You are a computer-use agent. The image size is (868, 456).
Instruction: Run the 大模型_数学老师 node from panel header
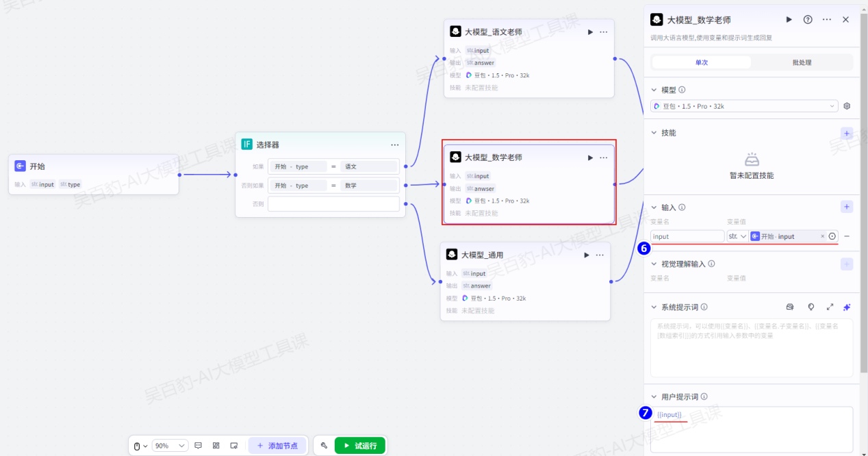pyautogui.click(x=789, y=20)
